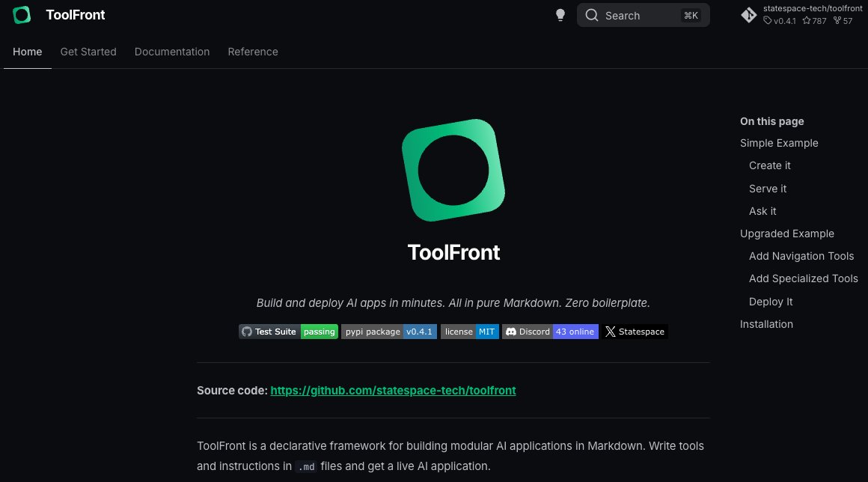The image size is (868, 482).
Task: Toggle the light bulb color theme switch
Action: tap(560, 15)
